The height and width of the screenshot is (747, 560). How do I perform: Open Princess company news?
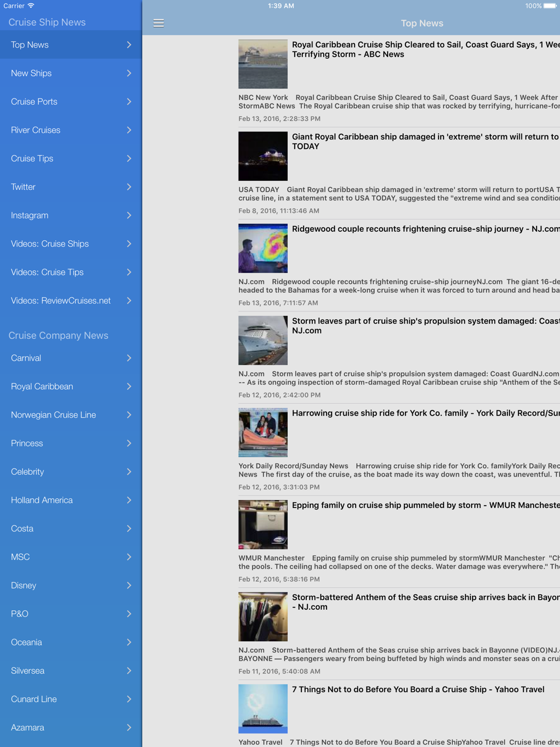[x=71, y=443]
